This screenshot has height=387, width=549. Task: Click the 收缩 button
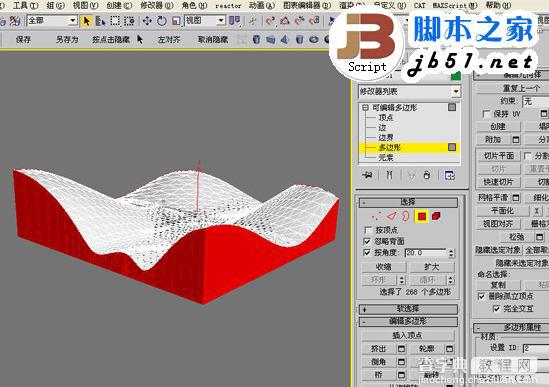[x=383, y=267]
